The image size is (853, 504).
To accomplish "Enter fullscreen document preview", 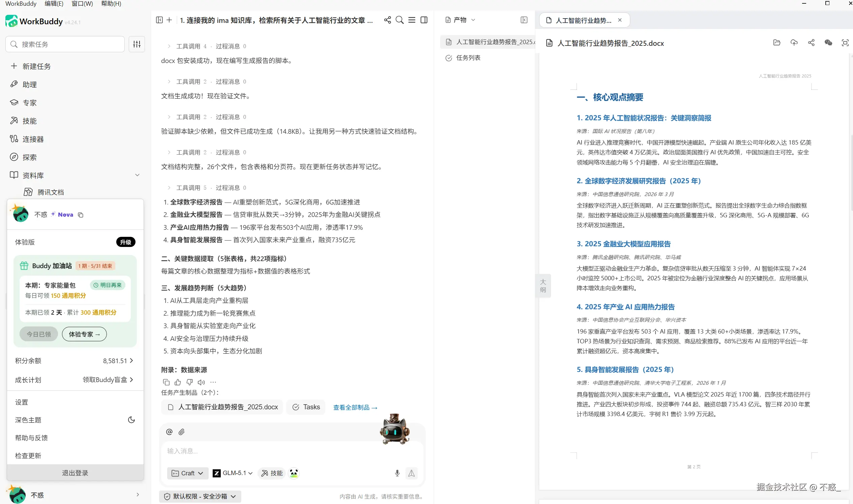I will [845, 43].
